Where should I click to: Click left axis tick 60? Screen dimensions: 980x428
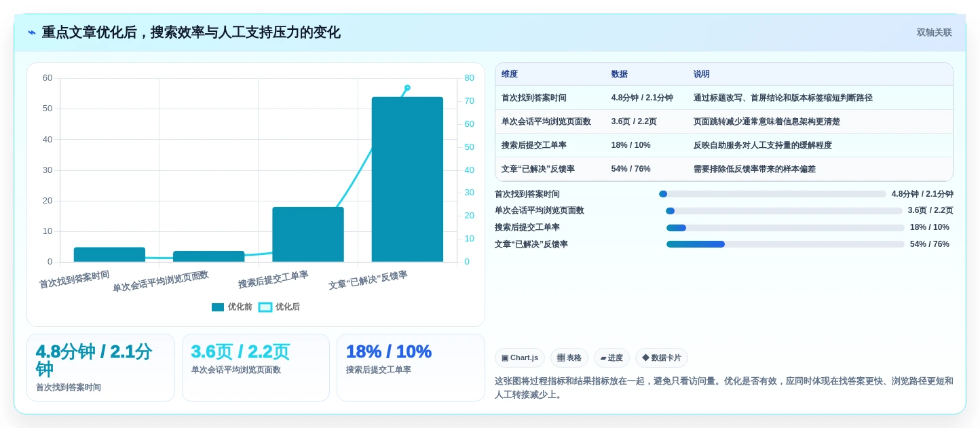48,78
